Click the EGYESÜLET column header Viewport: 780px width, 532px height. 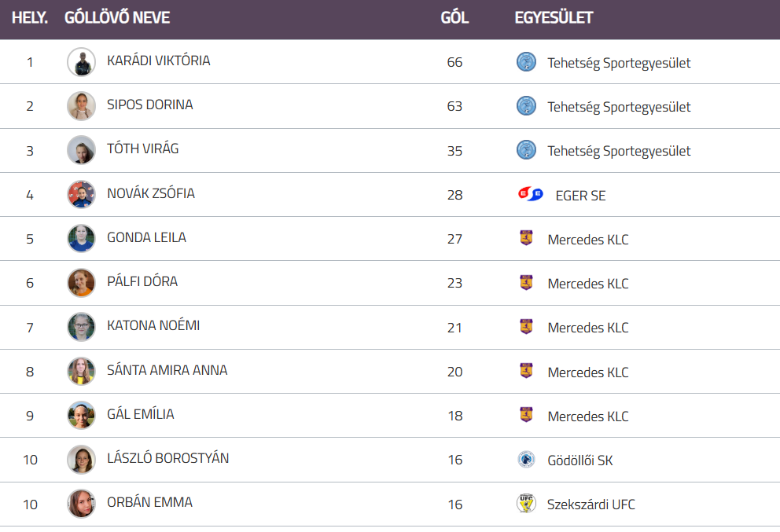coord(554,18)
